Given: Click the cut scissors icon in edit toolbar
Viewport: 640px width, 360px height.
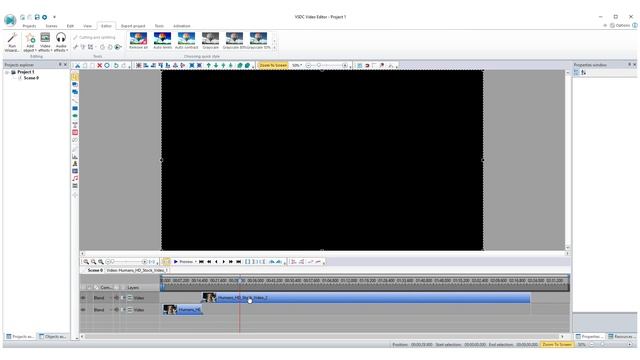Looking at the screenshot, I should (78, 65).
